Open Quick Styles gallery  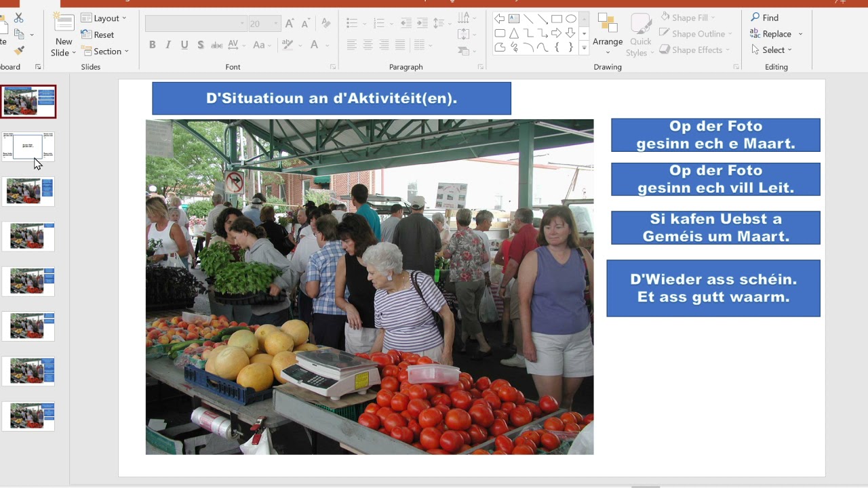click(x=640, y=35)
